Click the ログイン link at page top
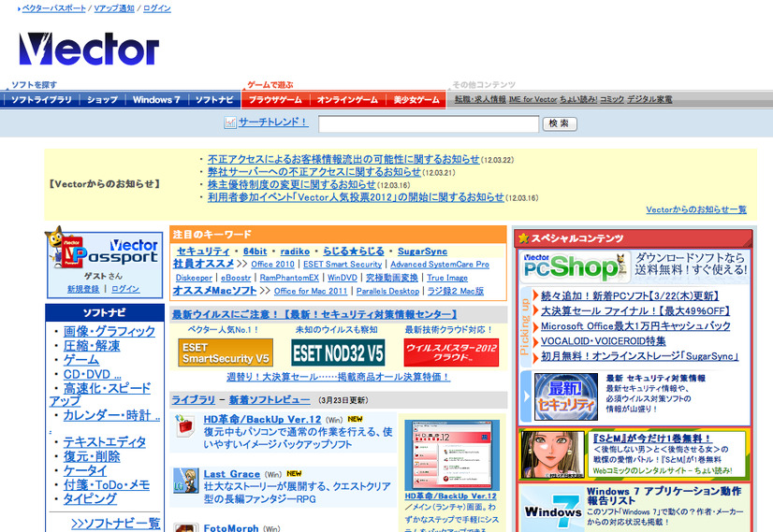Image resolution: width=773 pixels, height=532 pixels. pyautogui.click(x=157, y=8)
